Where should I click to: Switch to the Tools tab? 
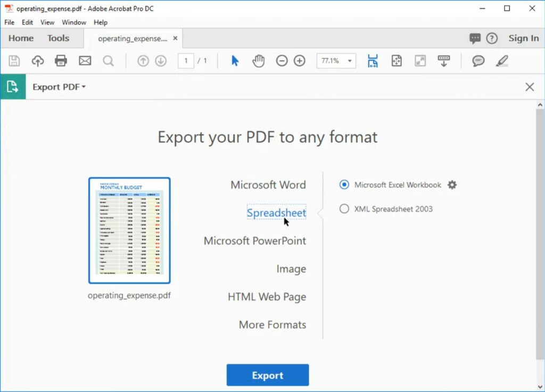57,38
